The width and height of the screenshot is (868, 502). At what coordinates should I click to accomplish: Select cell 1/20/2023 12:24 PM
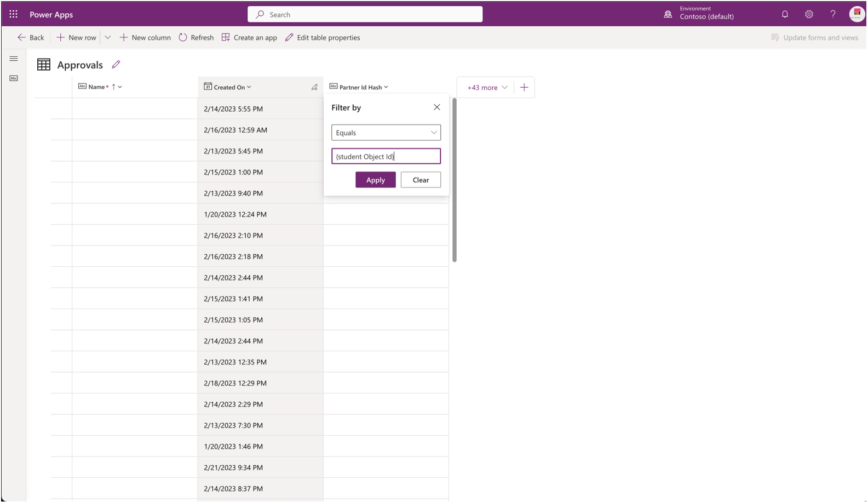point(261,214)
